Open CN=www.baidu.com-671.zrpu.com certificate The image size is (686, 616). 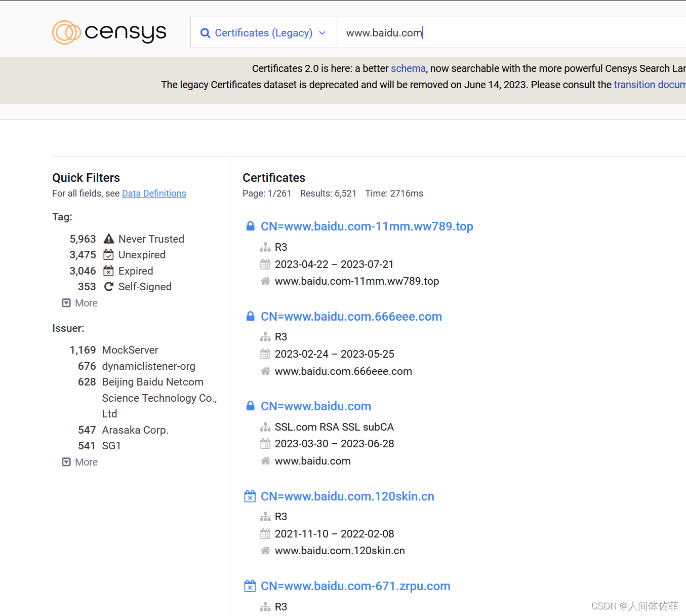pos(355,586)
